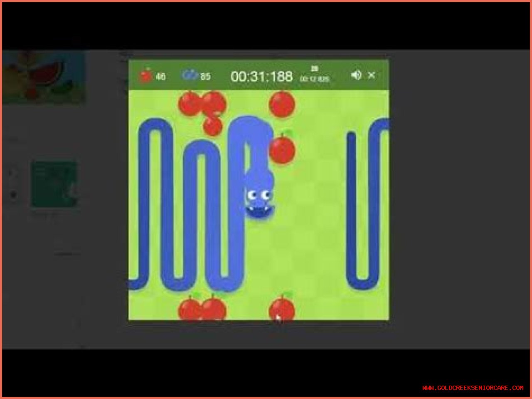This screenshot has height=399, width=532.
Task: Click the lone bottom-row apple under the cursor
Action: tap(282, 309)
